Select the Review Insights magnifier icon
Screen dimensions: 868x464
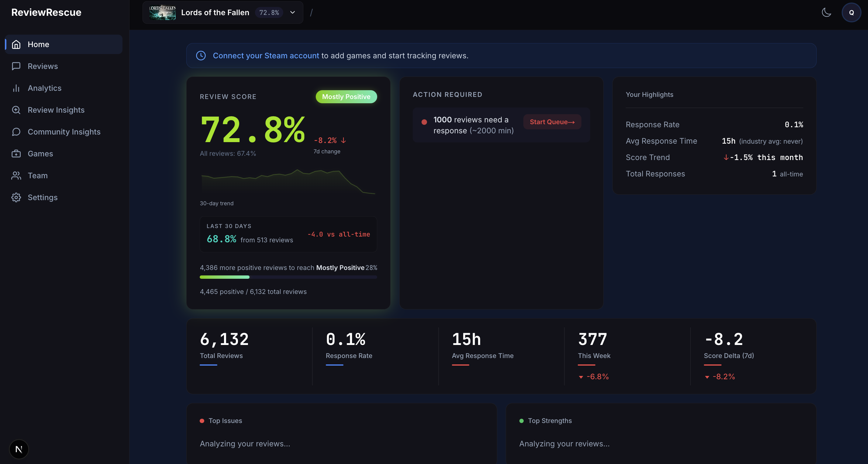pyautogui.click(x=16, y=110)
